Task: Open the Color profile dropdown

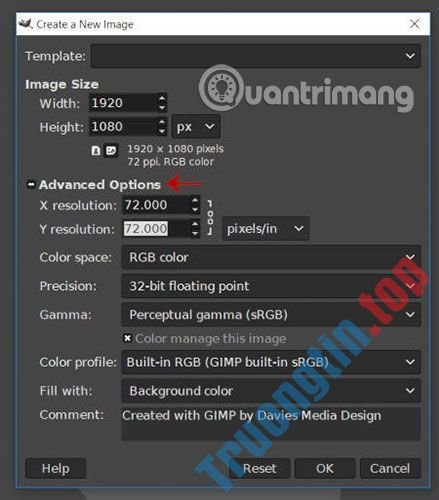Action: [271, 362]
